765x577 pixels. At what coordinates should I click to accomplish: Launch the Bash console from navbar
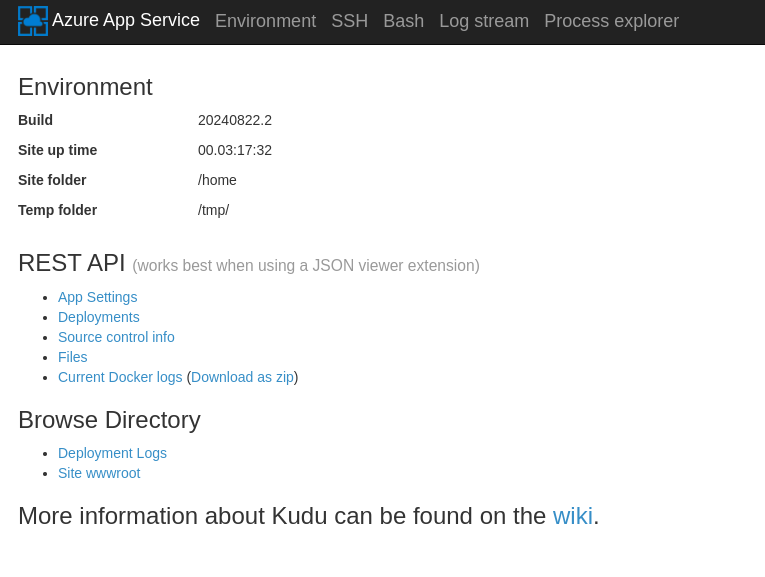[x=403, y=21]
